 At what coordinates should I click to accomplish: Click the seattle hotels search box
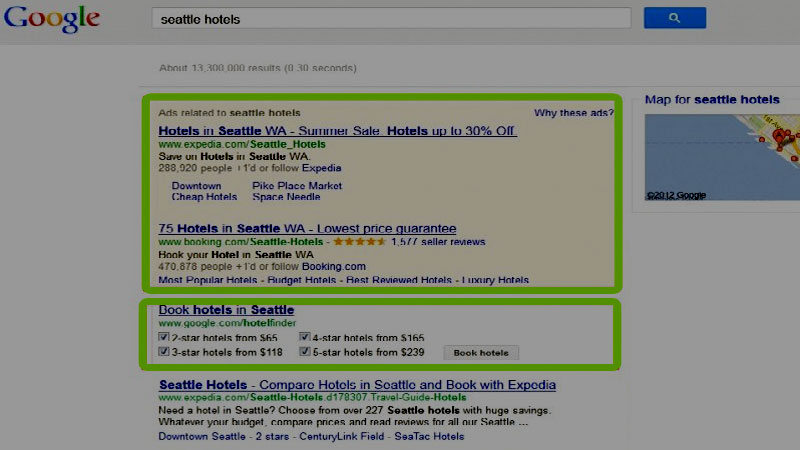coord(391,19)
